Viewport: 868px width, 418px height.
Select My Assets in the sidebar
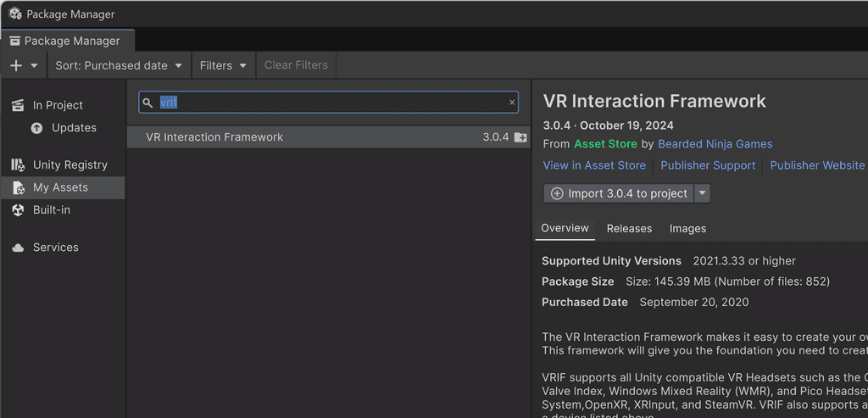point(63,187)
